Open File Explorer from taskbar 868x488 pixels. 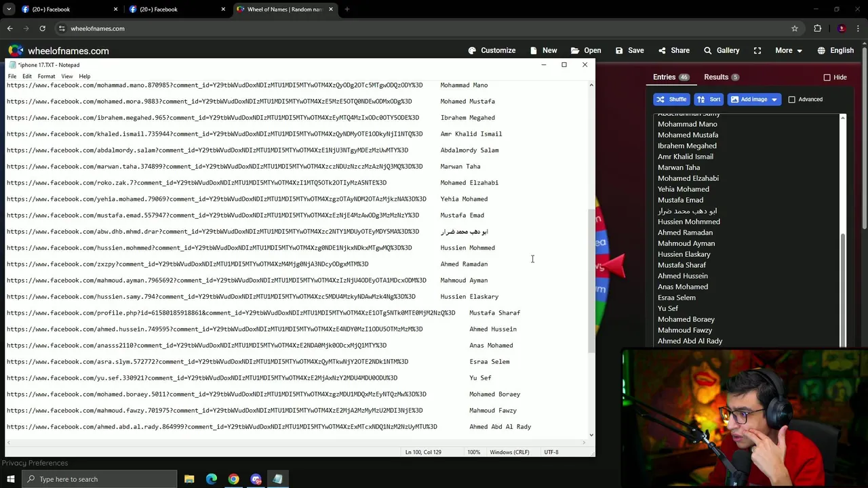[189, 479]
